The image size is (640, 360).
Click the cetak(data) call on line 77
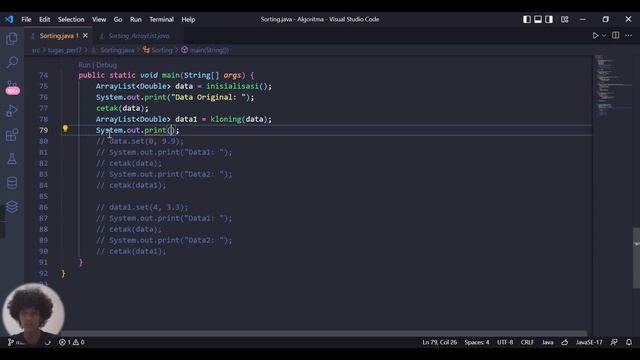pos(122,108)
